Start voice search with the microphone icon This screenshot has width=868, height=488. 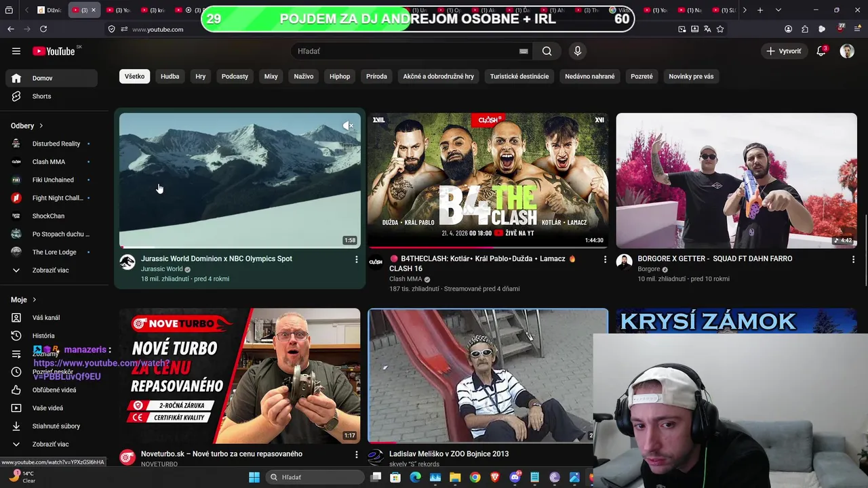578,51
